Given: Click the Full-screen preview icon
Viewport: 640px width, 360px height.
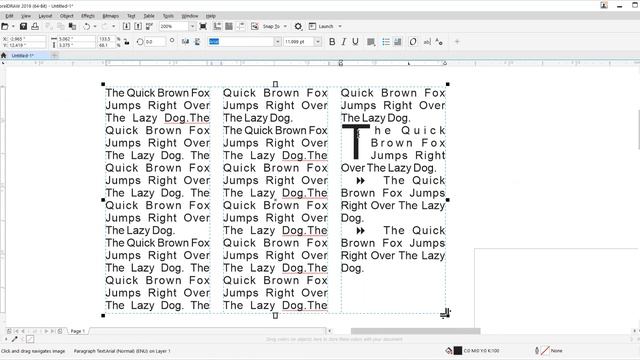Looking at the screenshot, I should click(203, 27).
